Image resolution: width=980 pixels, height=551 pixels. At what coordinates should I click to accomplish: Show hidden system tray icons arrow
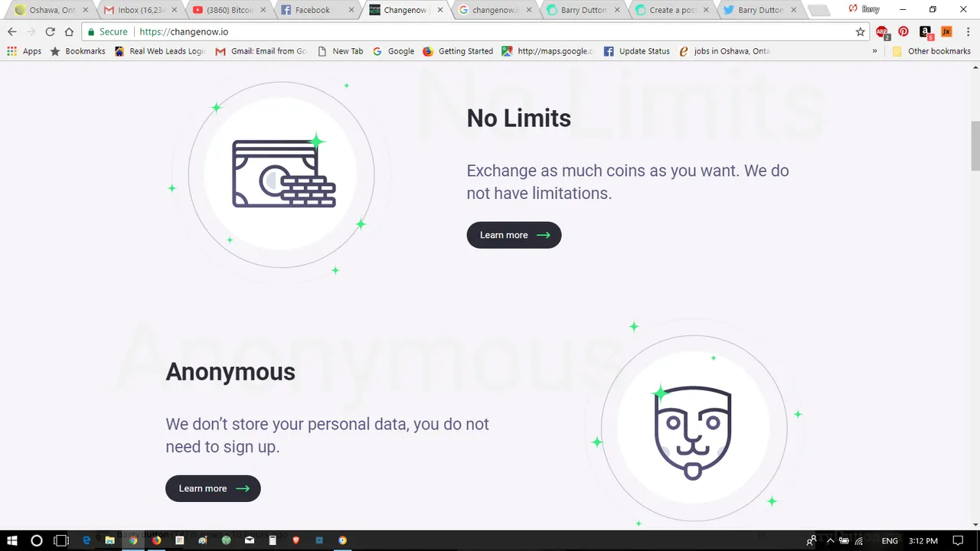(830, 540)
